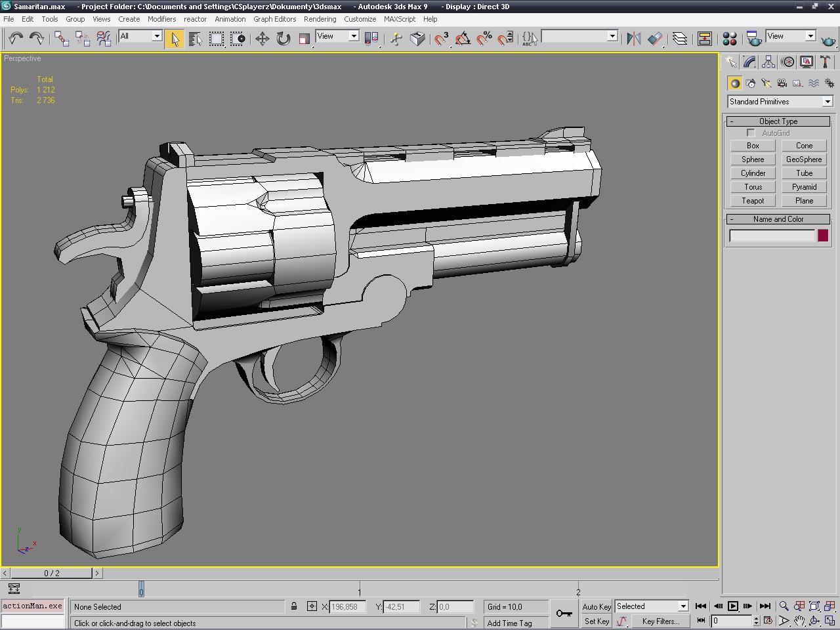Click the Teapot primitive button
840x630 pixels.
pyautogui.click(x=753, y=201)
